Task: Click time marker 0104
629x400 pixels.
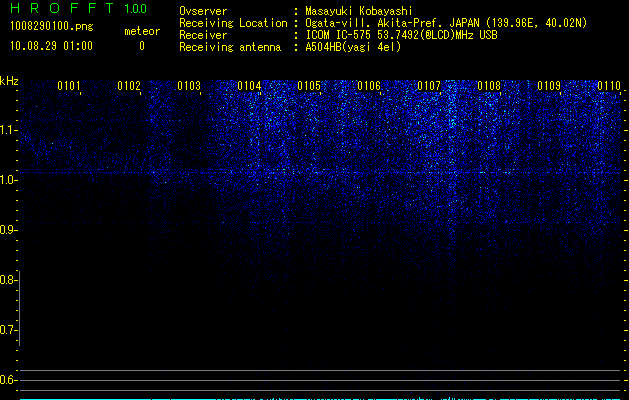Action: point(249,86)
